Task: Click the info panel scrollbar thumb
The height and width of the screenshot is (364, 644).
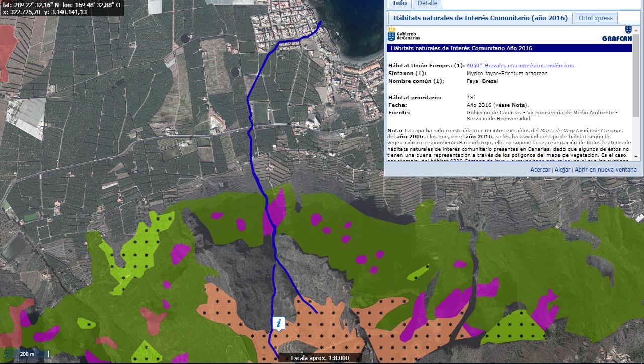Action: tap(636, 76)
